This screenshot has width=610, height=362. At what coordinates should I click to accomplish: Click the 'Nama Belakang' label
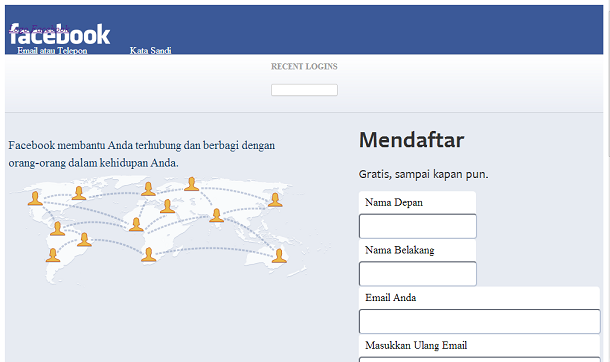[400, 250]
